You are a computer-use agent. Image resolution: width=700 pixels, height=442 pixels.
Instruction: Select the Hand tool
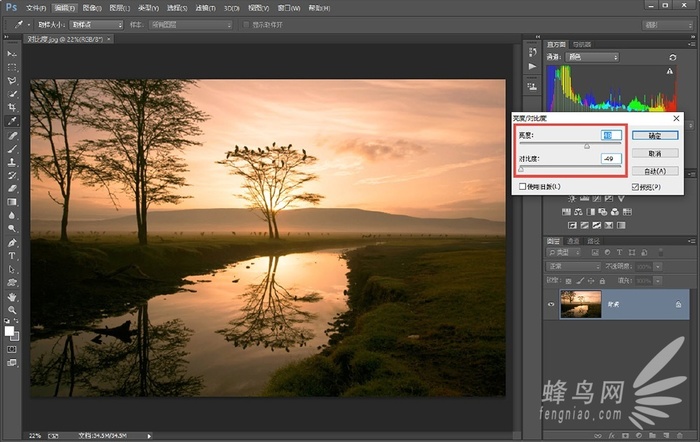click(x=12, y=297)
